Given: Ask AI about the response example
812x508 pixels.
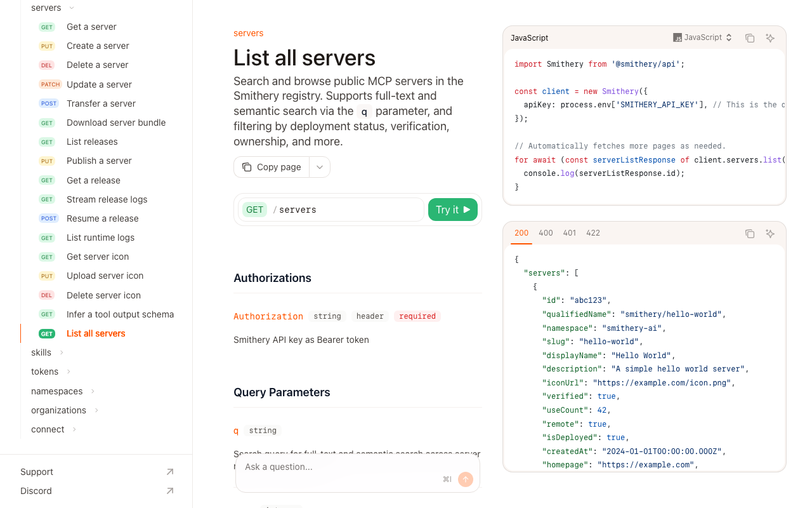Looking at the screenshot, I should [x=770, y=234].
